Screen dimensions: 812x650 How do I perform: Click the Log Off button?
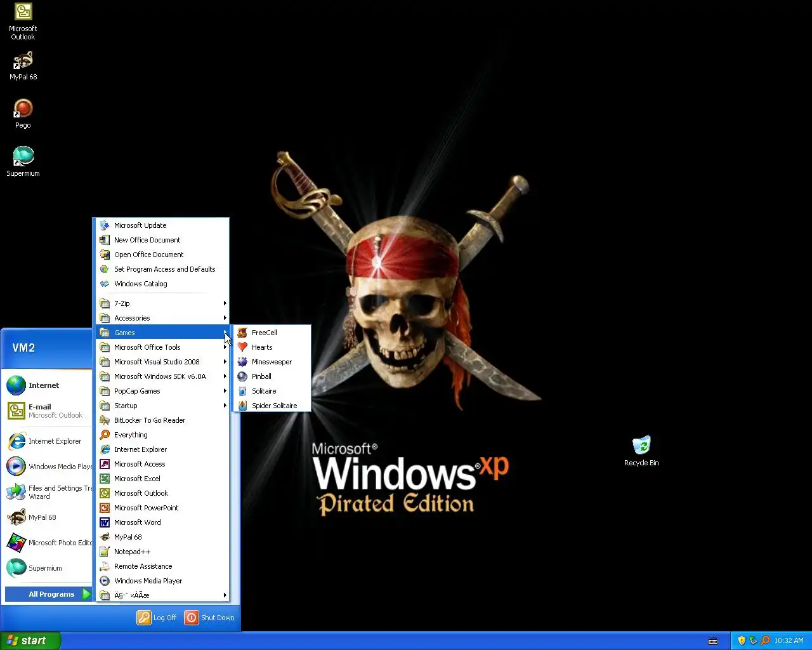coord(157,618)
